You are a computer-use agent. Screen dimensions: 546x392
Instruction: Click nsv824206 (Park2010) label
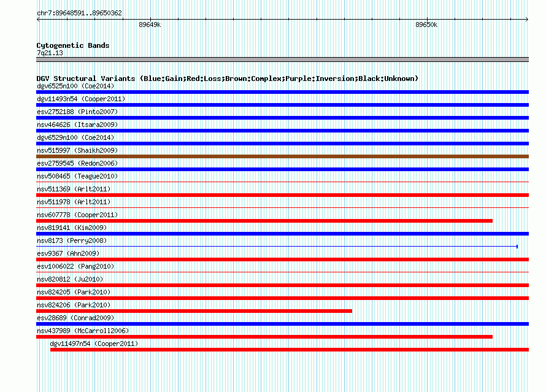(74, 305)
